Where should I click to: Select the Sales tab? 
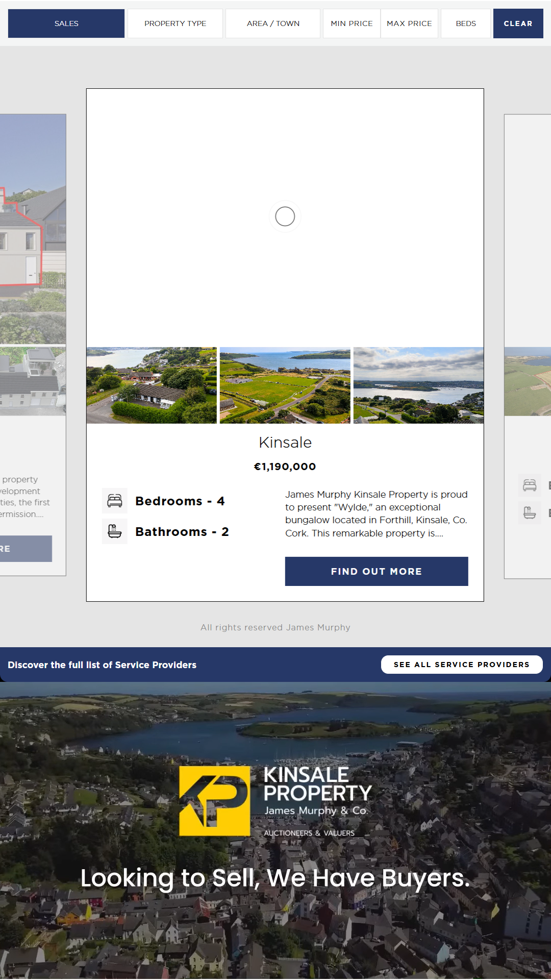(66, 23)
